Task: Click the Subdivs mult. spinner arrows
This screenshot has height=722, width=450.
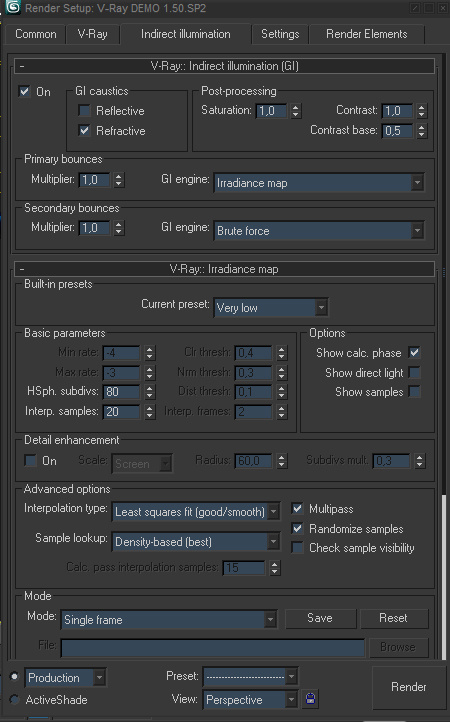Action: tap(420, 460)
